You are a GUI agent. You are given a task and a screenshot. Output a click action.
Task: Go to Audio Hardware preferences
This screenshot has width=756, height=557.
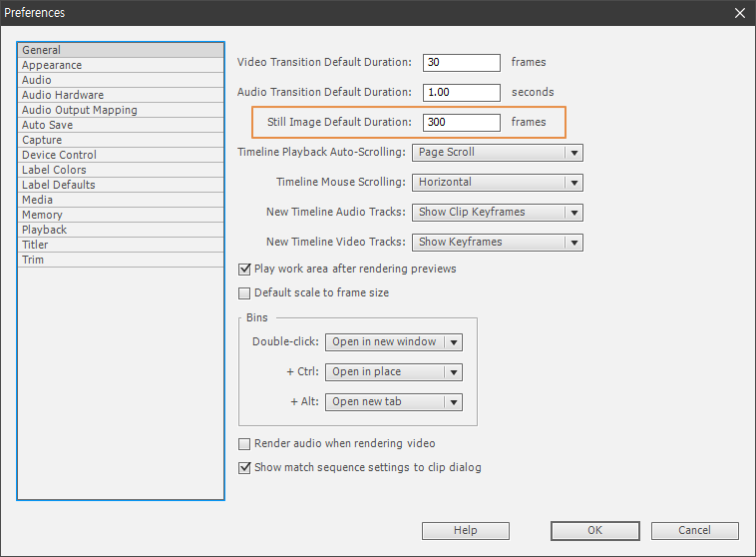[121, 95]
